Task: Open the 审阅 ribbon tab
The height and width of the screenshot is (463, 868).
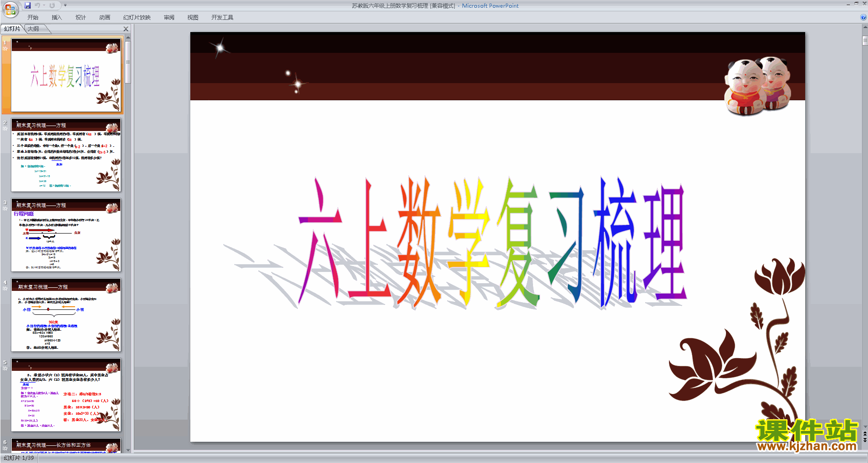Action: pos(169,18)
